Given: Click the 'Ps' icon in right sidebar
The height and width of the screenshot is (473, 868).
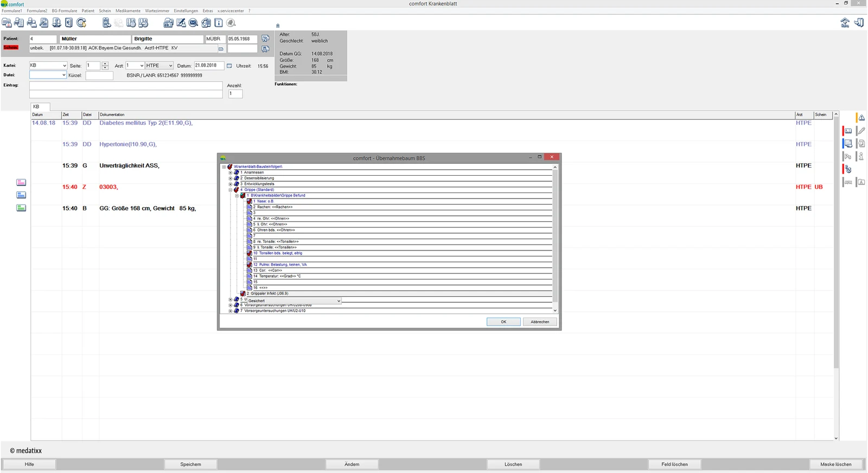Looking at the screenshot, I should pyautogui.click(x=847, y=156).
